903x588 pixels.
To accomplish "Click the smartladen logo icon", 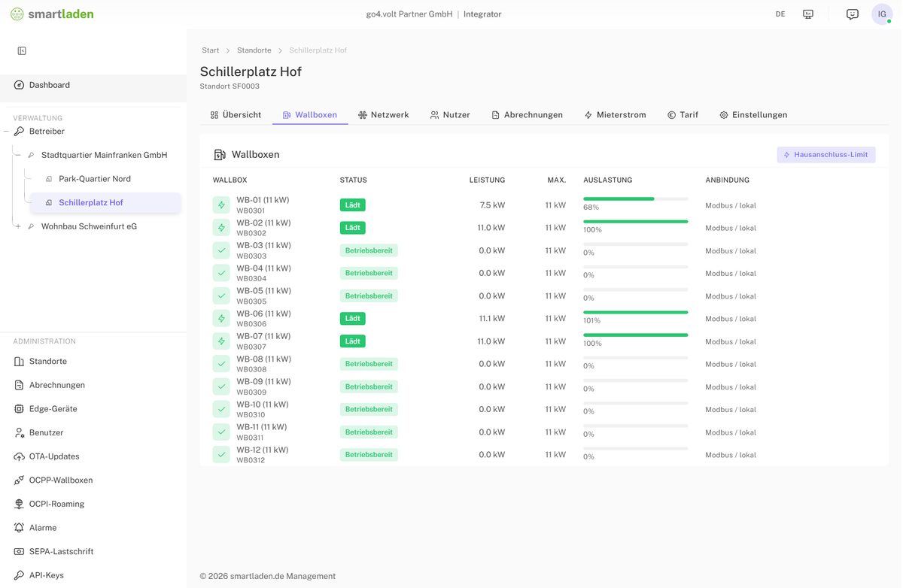I will [17, 14].
